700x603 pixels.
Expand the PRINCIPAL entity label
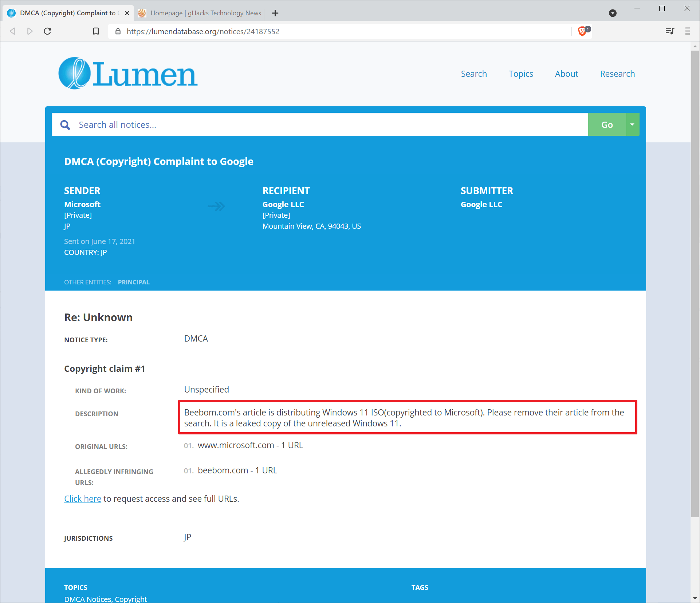(x=133, y=282)
